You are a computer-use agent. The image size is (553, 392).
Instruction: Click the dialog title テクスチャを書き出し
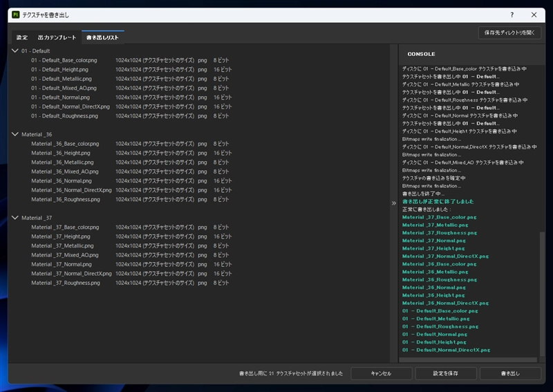[46, 15]
